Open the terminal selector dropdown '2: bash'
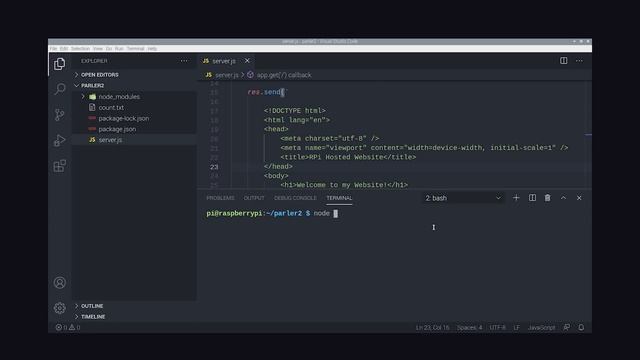This screenshot has height=360, width=640. 463,198
